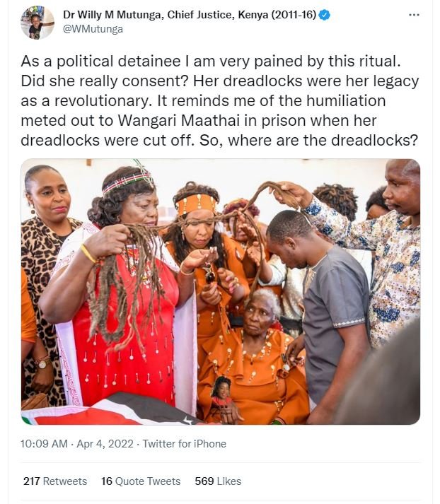Click the name Wangari Maathai in the tweet
This screenshot has width=440, height=504.
point(167,121)
